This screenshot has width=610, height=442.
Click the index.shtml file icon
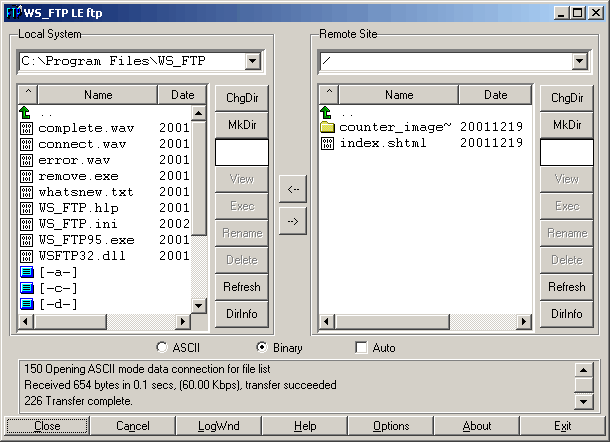pyautogui.click(x=327, y=144)
